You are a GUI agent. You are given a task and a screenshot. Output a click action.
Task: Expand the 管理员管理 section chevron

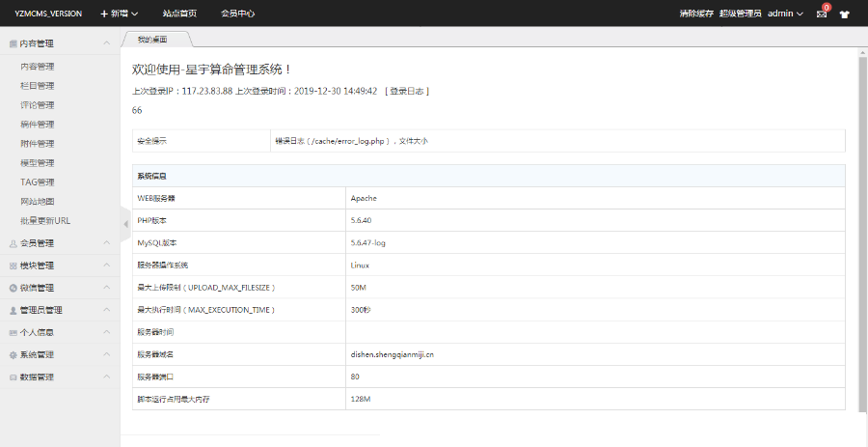click(x=106, y=310)
